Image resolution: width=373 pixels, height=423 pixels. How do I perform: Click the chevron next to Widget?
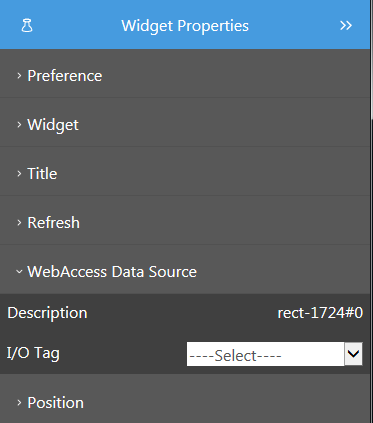point(19,125)
